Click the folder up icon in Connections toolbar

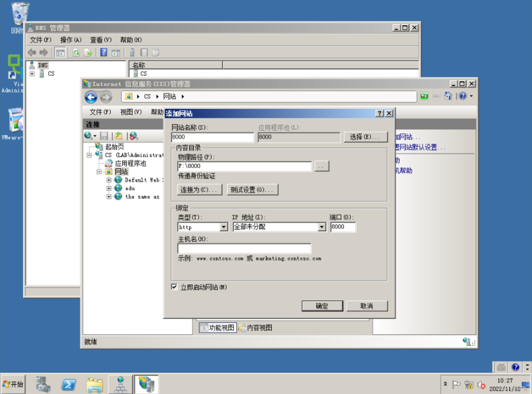(119, 136)
